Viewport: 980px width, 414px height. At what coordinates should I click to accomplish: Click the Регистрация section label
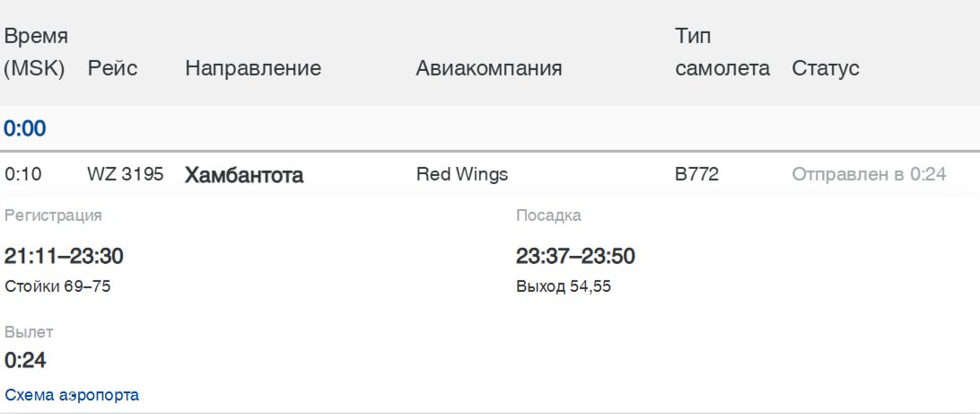tap(53, 216)
